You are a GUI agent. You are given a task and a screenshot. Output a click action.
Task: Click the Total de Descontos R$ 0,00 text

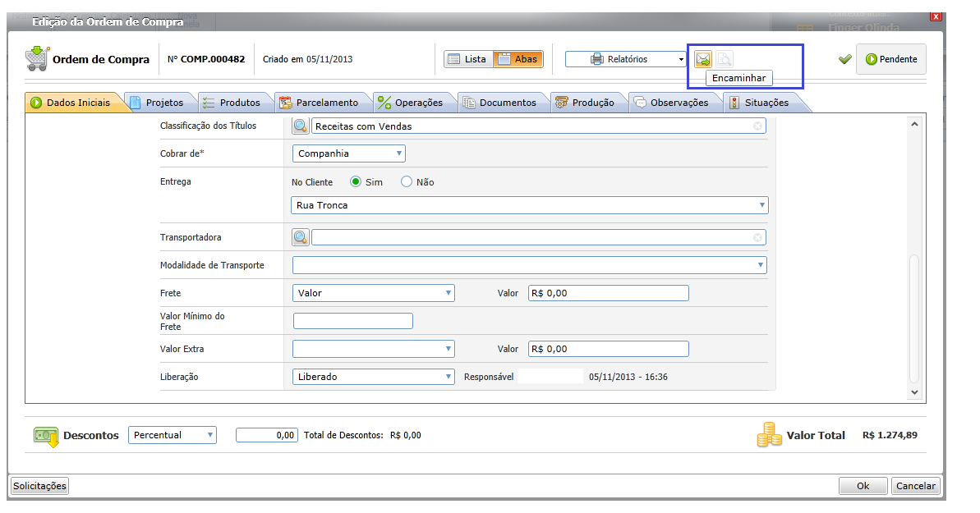[x=362, y=436]
